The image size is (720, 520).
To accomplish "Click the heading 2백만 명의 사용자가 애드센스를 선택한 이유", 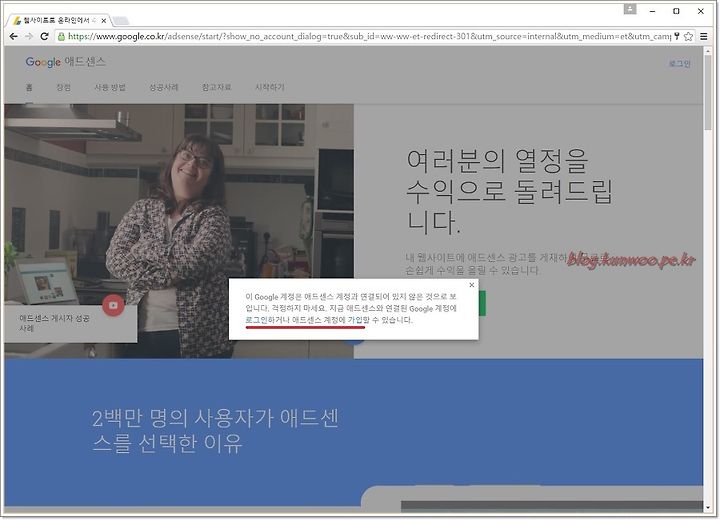I will tap(215, 431).
